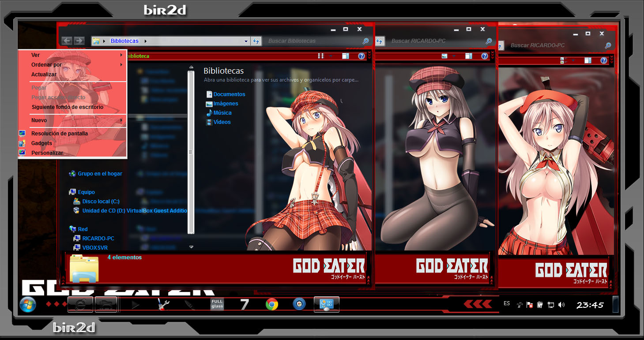This screenshot has height=340, width=644.
Task: Open help in the middle RICARDO-PC window
Action: click(x=485, y=56)
